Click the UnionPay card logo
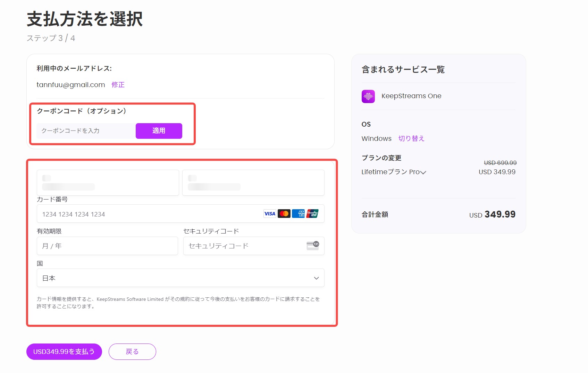The width and height of the screenshot is (588, 373). (312, 214)
